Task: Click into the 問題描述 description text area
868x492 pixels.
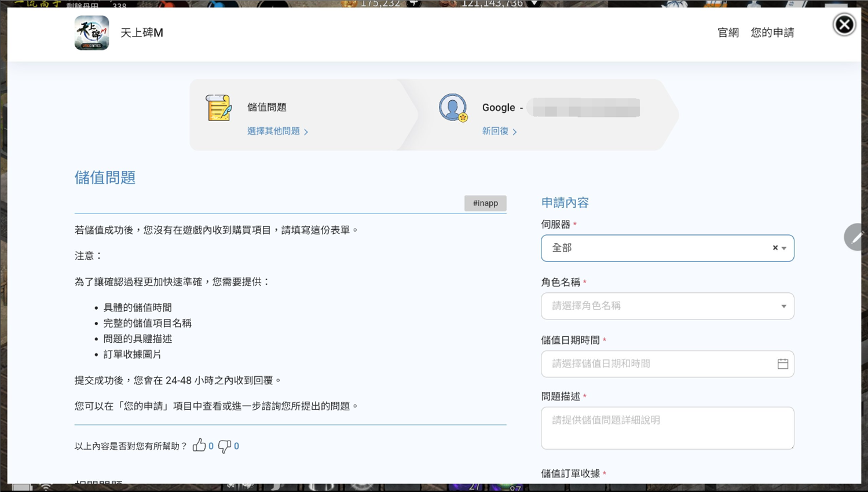Action: [667, 428]
